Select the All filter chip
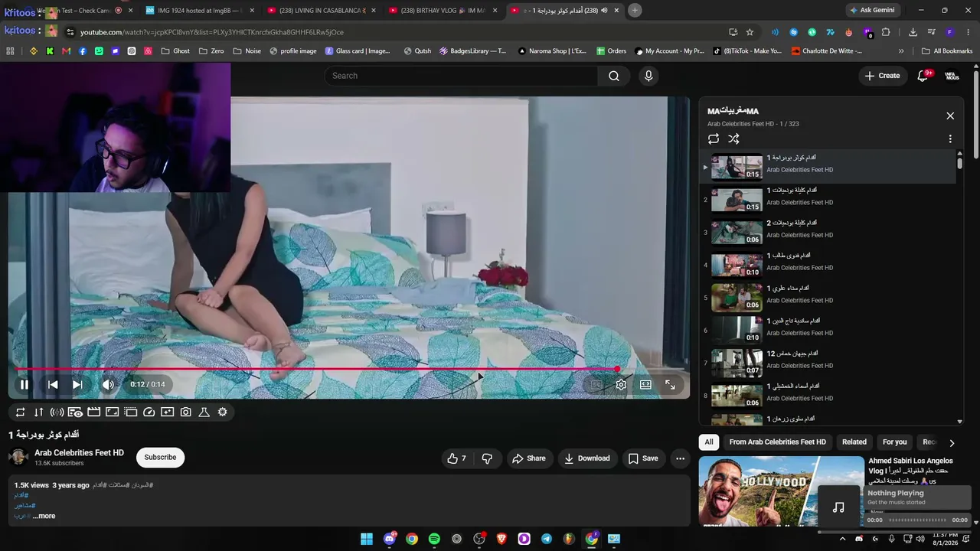Viewport: 980px width, 551px height. (709, 442)
